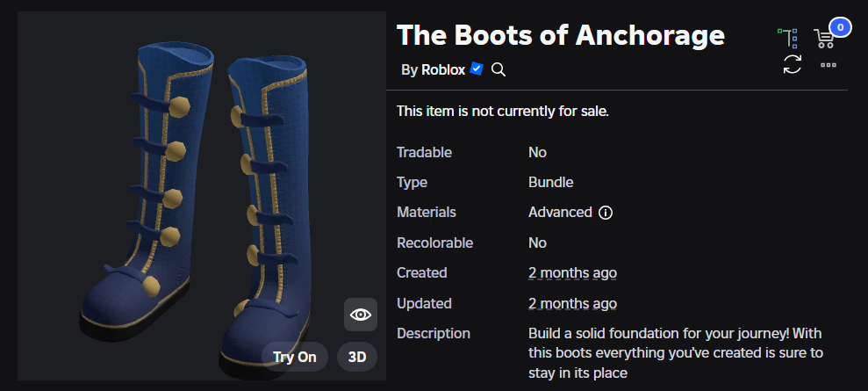The width and height of the screenshot is (868, 391).
Task: Click the Updated date '2 months ago'
Action: click(572, 303)
